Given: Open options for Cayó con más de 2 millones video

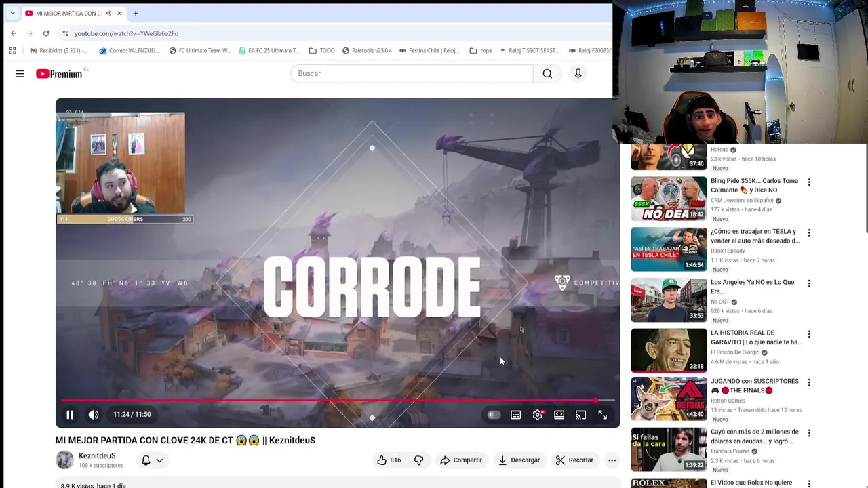Looking at the screenshot, I should point(809,433).
